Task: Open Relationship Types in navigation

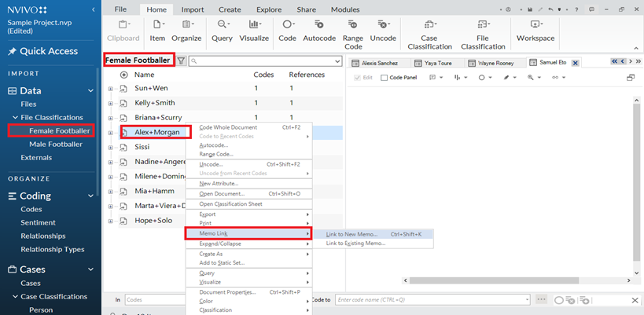Action: click(x=53, y=249)
